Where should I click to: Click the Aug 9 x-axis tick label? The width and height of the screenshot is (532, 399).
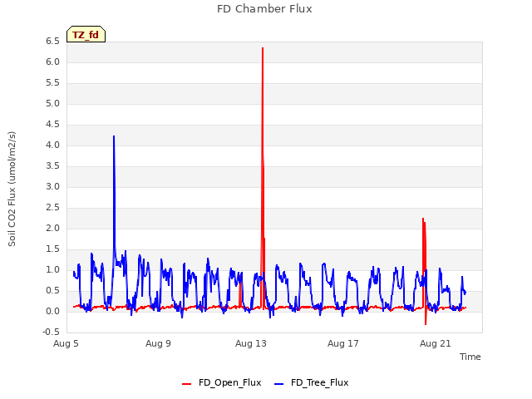click(158, 343)
